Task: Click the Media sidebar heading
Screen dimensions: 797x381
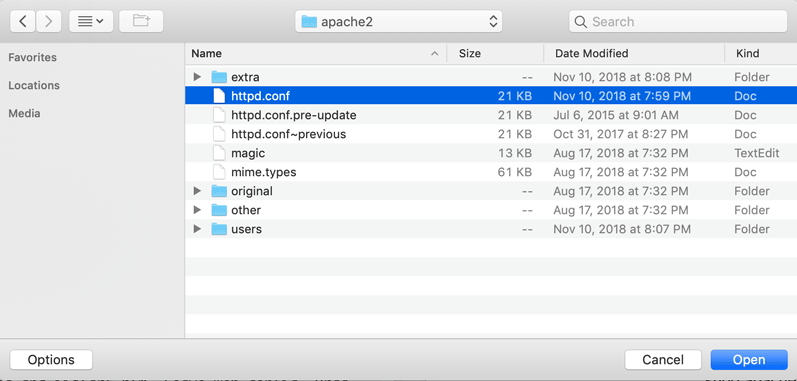Action: pos(24,113)
